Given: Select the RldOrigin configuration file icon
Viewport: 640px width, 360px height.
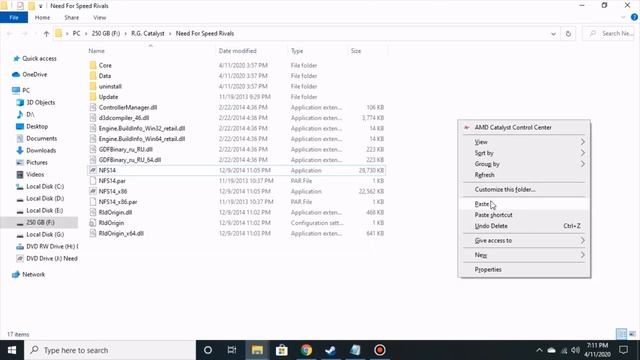Looking at the screenshot, I should click(93, 223).
